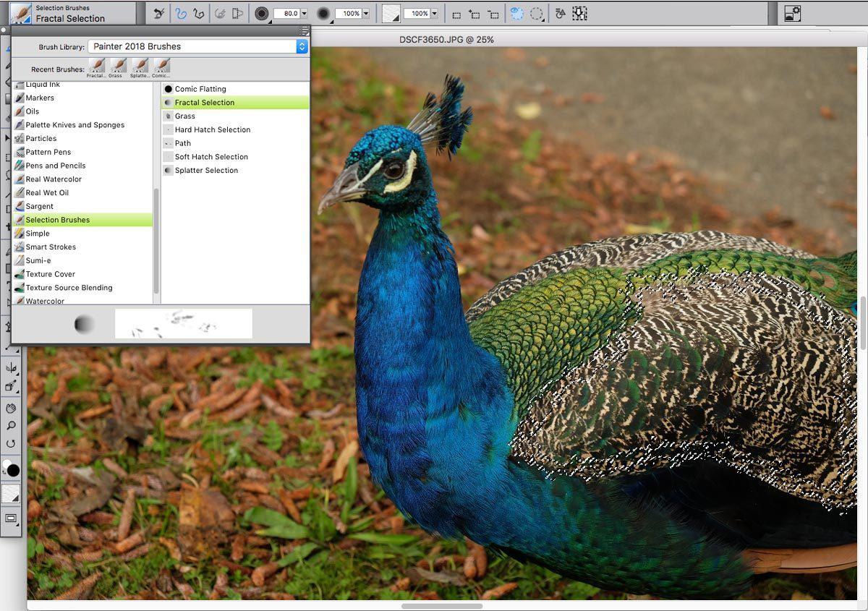Open the brush size slider dropdown
Viewport: 868px width, 611px height.
[304, 13]
